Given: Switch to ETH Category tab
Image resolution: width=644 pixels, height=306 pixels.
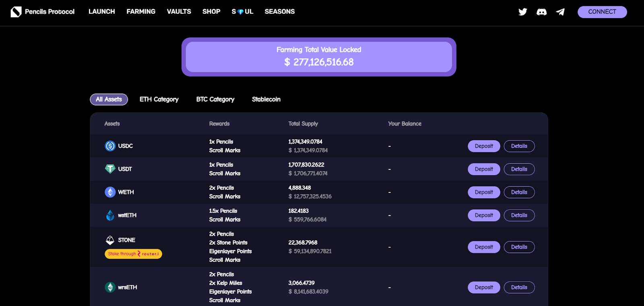Looking at the screenshot, I should [x=159, y=99].
